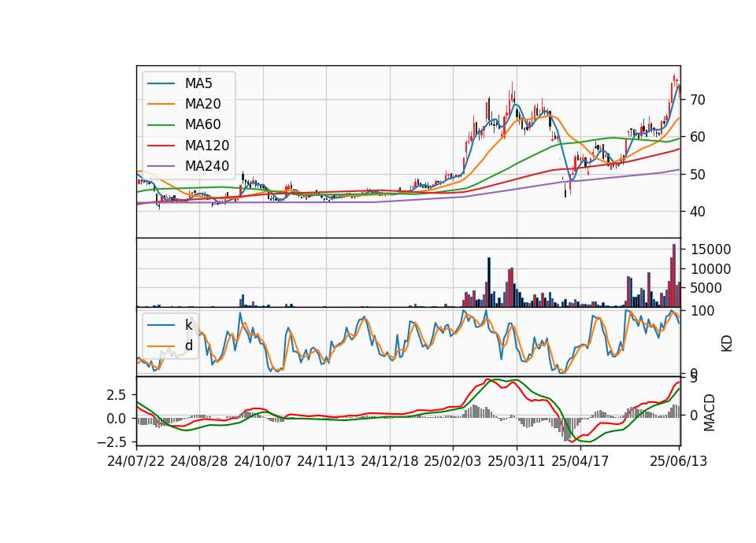Click the MACD panel axis title
This screenshot has height=543, width=756.
coord(710,412)
